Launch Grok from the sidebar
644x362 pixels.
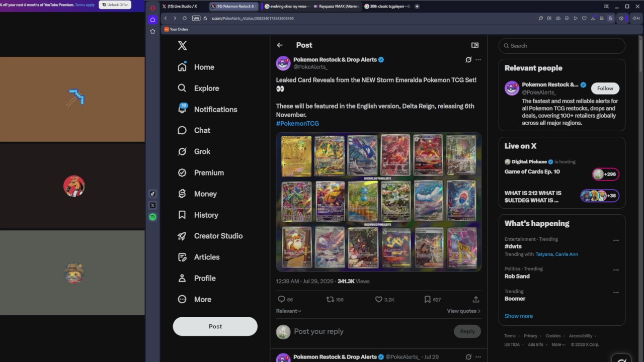[194, 151]
